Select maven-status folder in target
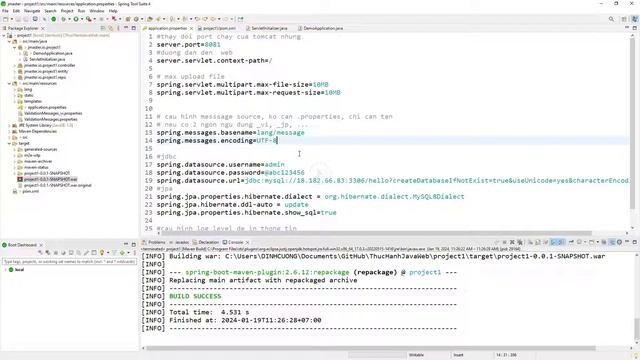Screen dimensions: 640x360 [36, 167]
